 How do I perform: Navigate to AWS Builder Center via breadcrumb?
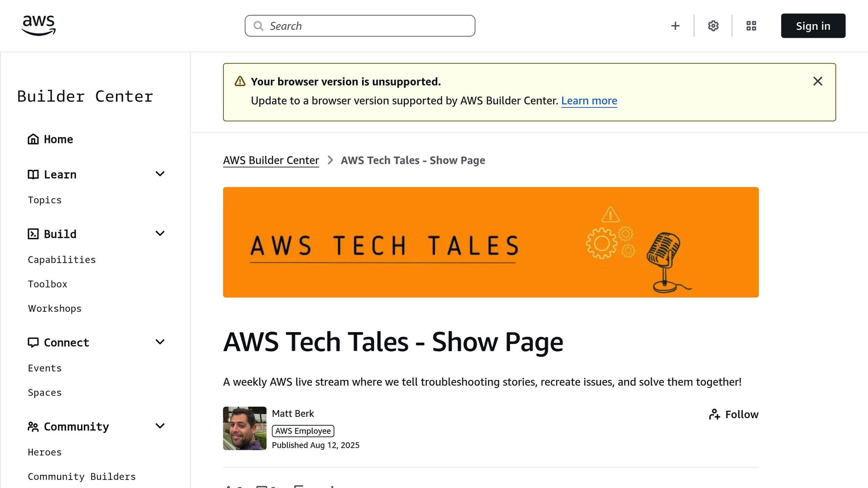271,160
